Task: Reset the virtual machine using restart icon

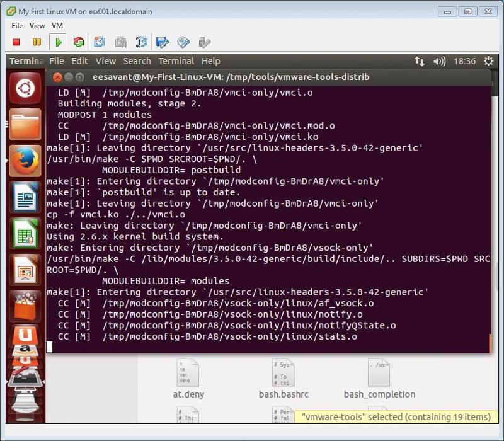Action: (x=79, y=42)
